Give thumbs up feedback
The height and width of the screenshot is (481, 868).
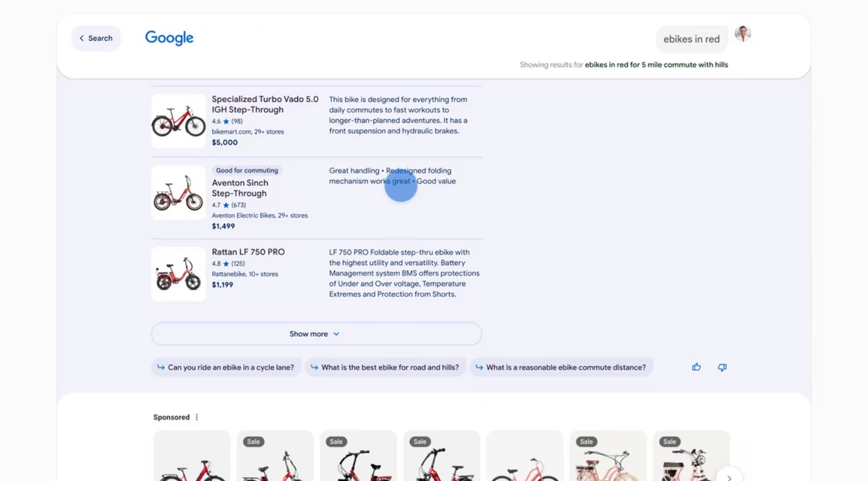[697, 367]
